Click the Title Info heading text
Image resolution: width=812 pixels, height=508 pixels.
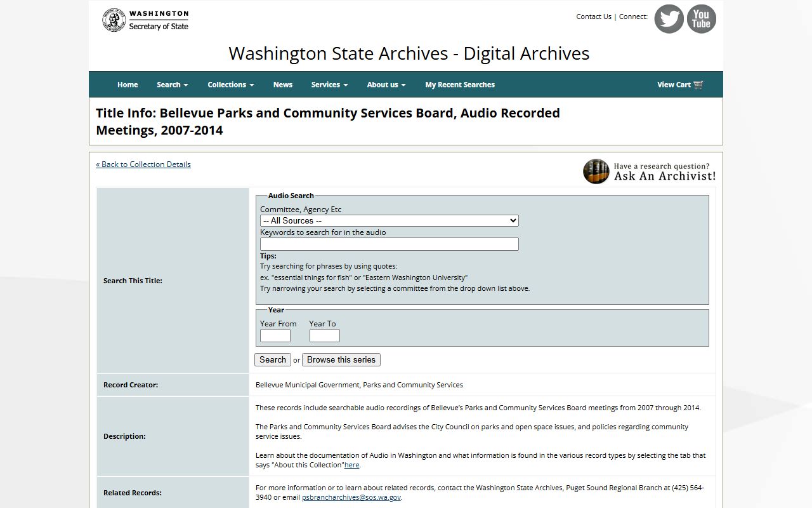pyautogui.click(x=328, y=121)
